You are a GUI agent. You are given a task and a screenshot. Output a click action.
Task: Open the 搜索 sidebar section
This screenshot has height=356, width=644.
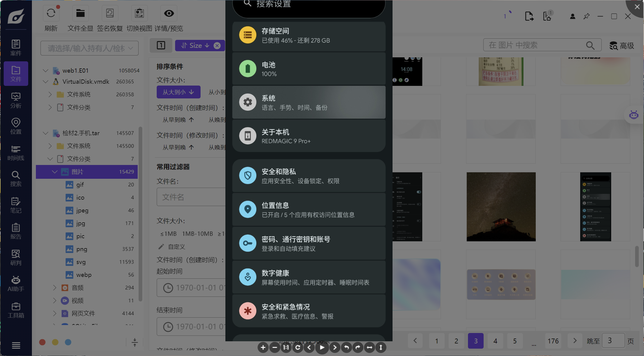click(x=16, y=178)
